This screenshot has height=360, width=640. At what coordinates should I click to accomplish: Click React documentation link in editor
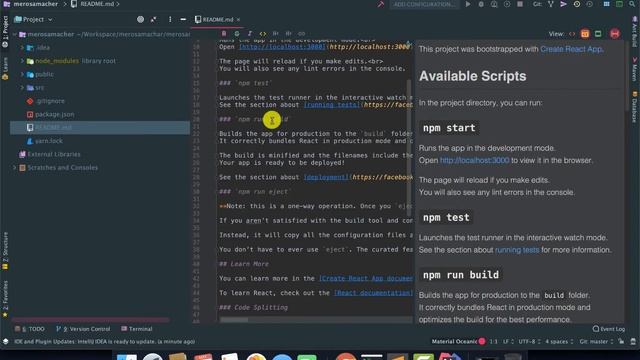pos(373,293)
